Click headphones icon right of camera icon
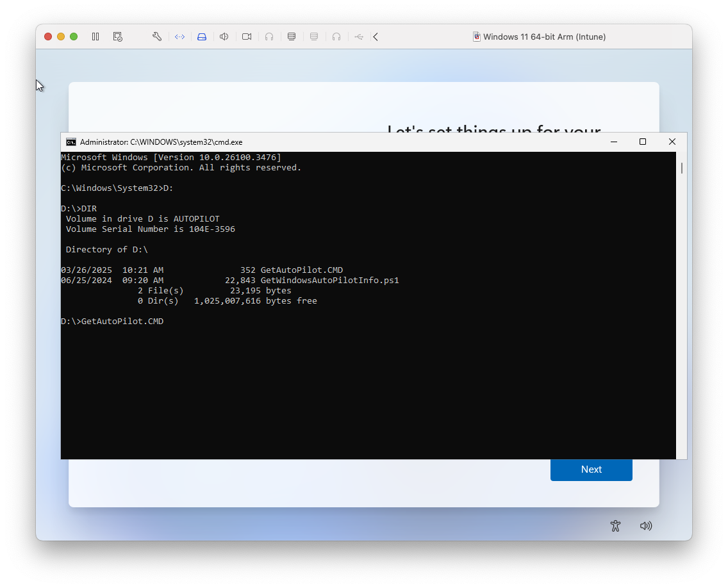 click(x=269, y=37)
